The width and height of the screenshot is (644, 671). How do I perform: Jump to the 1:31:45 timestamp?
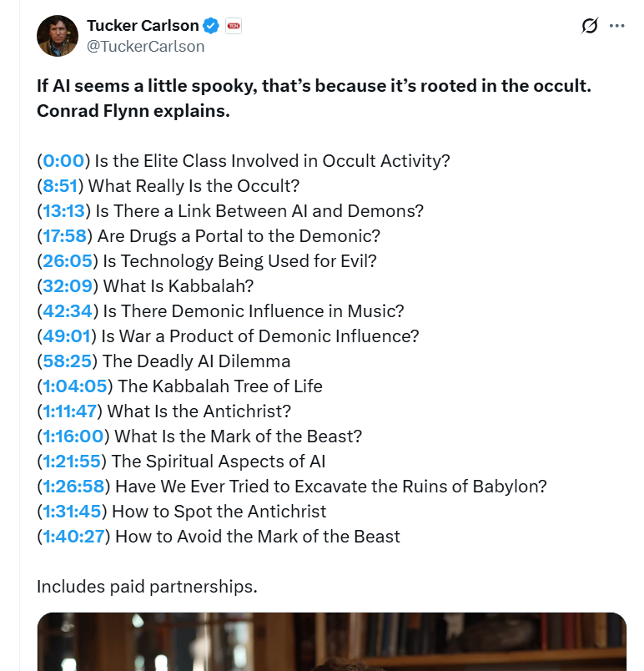coord(75,511)
